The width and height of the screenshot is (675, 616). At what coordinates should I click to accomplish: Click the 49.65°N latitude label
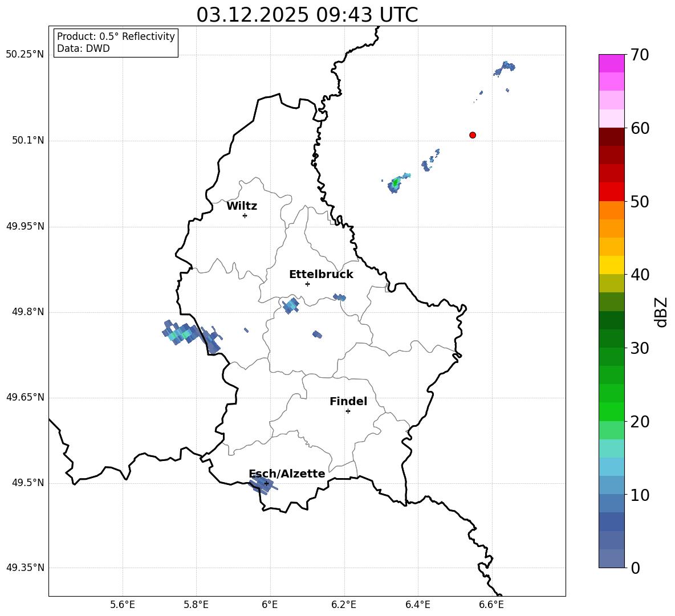pos(25,397)
